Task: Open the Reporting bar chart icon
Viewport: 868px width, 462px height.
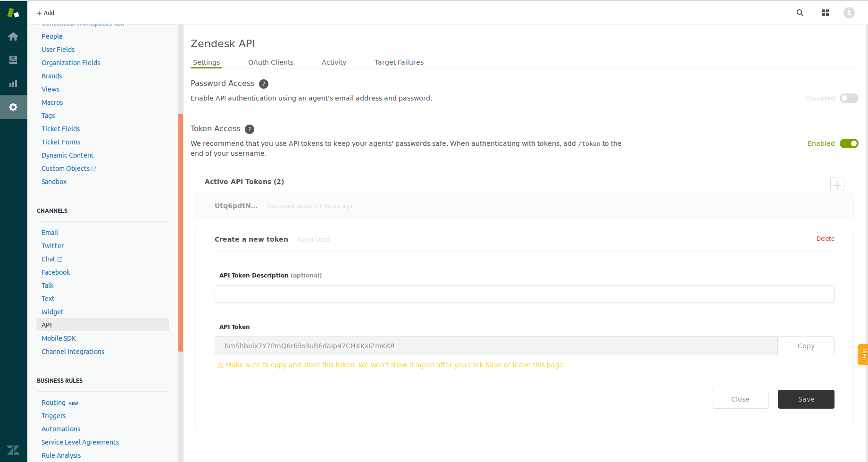Action: pos(13,84)
